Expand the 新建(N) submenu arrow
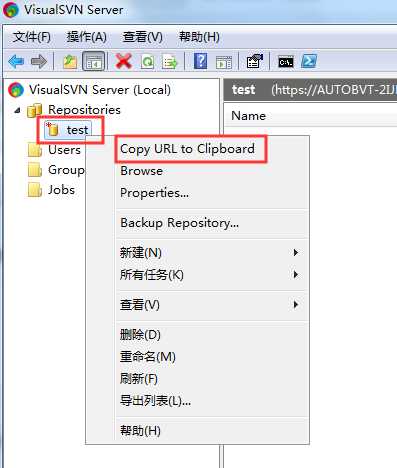The height and width of the screenshot is (468, 397). [295, 253]
